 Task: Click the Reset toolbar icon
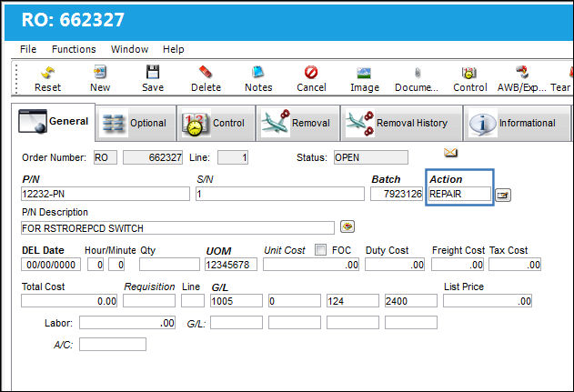47,73
